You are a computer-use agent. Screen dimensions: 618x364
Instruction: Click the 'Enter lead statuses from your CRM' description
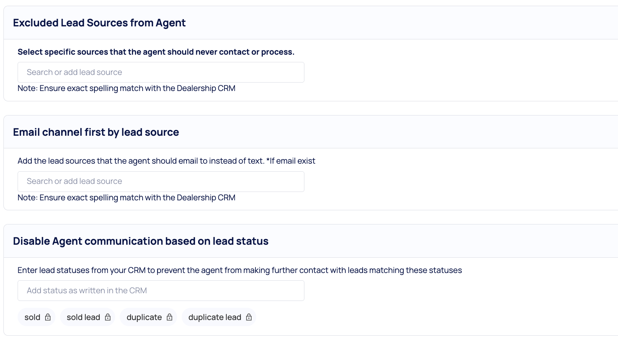pyautogui.click(x=239, y=270)
